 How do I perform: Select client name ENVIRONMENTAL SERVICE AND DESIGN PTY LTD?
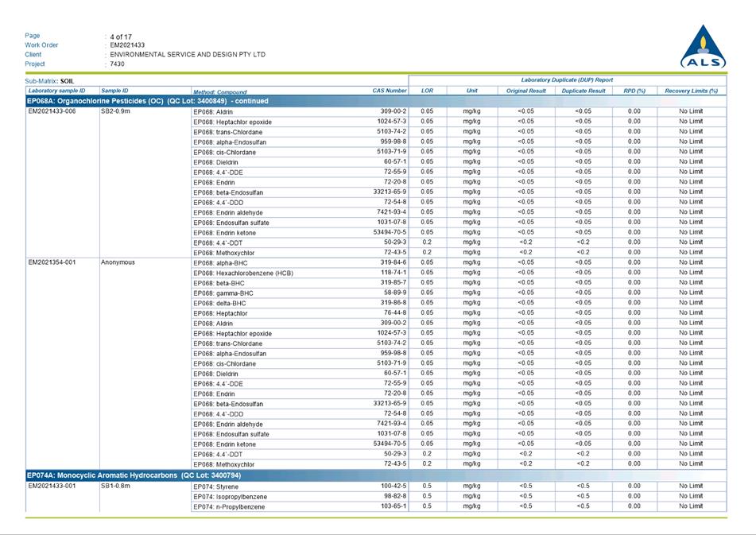(x=188, y=55)
